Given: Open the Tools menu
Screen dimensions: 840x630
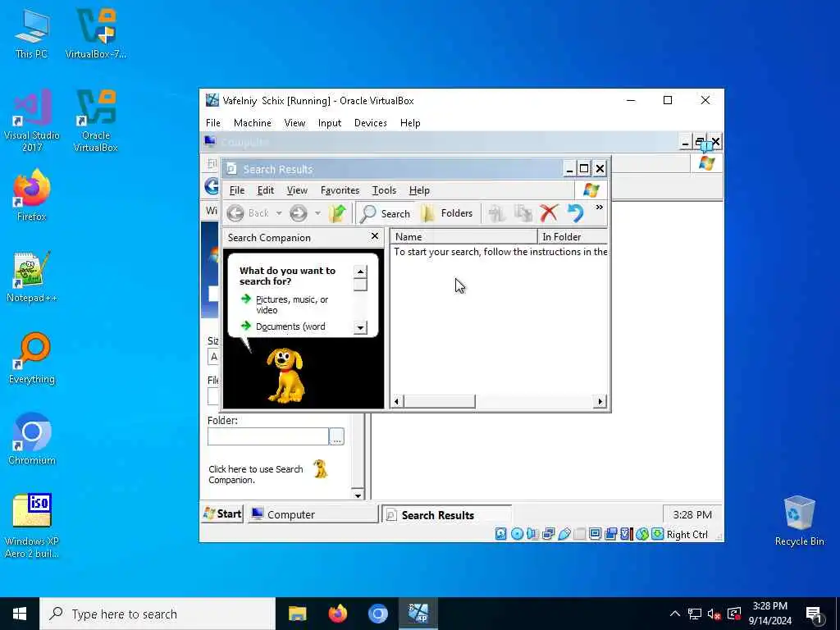Looking at the screenshot, I should (x=384, y=190).
